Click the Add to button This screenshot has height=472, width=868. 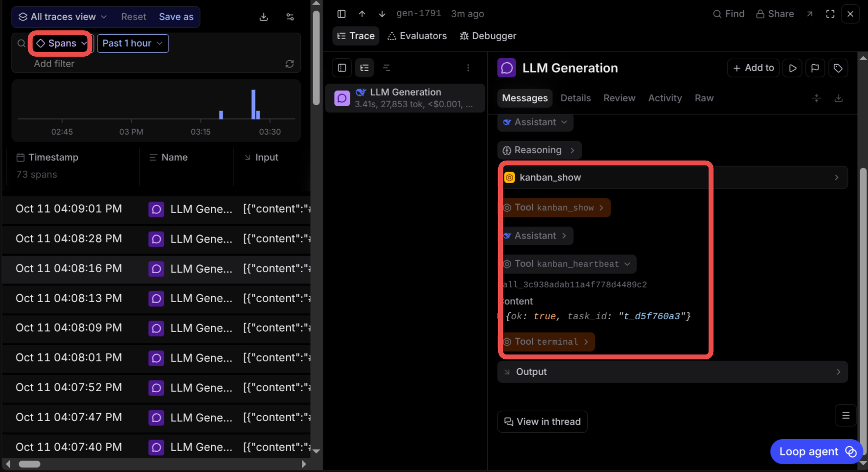754,68
